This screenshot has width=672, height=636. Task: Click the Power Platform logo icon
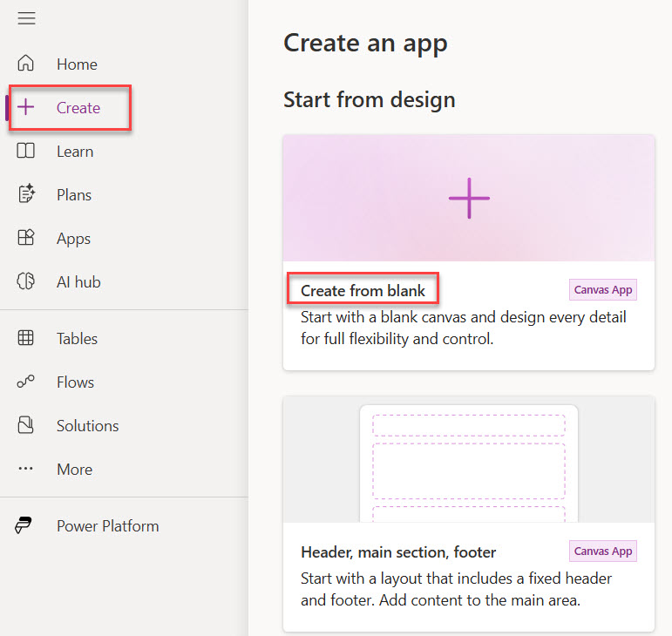tap(24, 525)
